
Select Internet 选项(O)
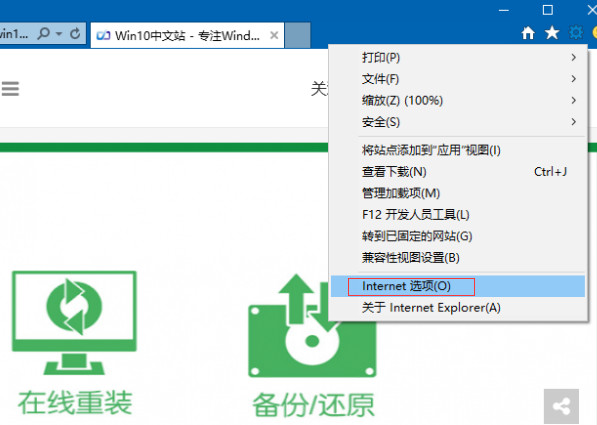(458, 286)
